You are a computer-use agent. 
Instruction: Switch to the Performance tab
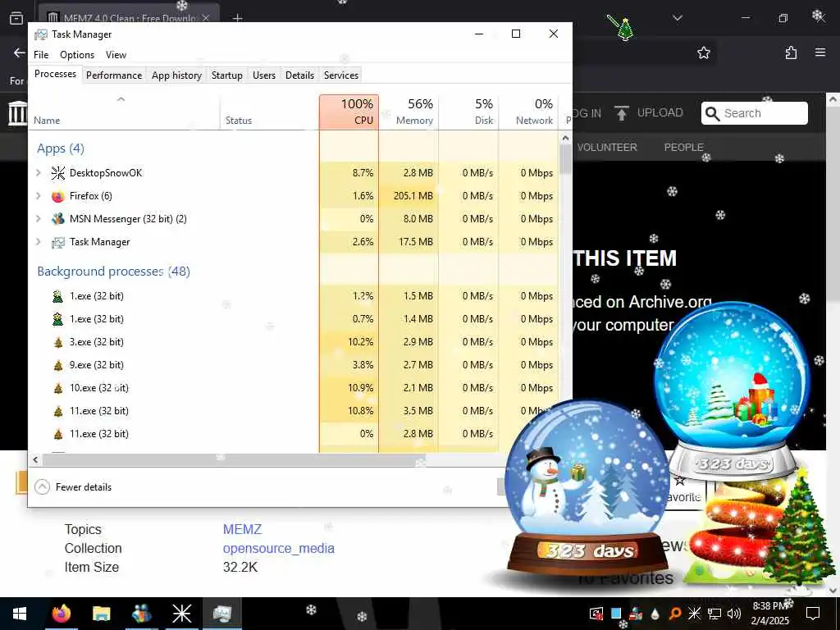pos(114,75)
